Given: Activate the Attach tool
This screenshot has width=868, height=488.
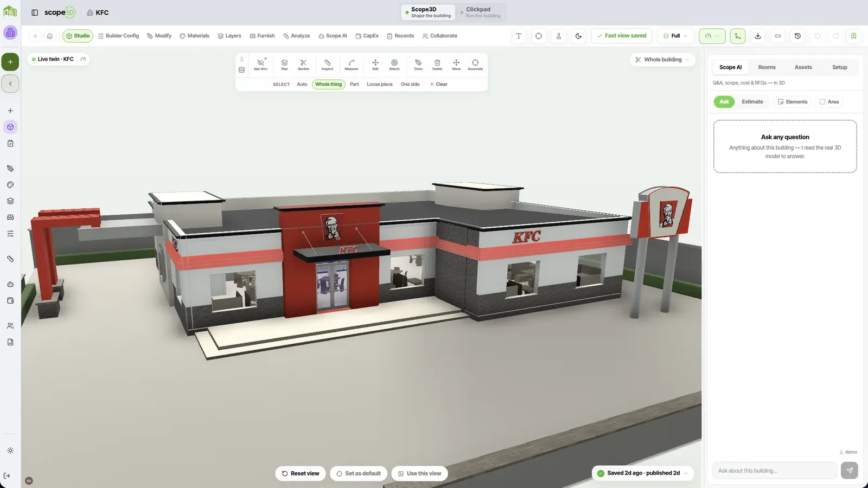Looking at the screenshot, I should [394, 65].
